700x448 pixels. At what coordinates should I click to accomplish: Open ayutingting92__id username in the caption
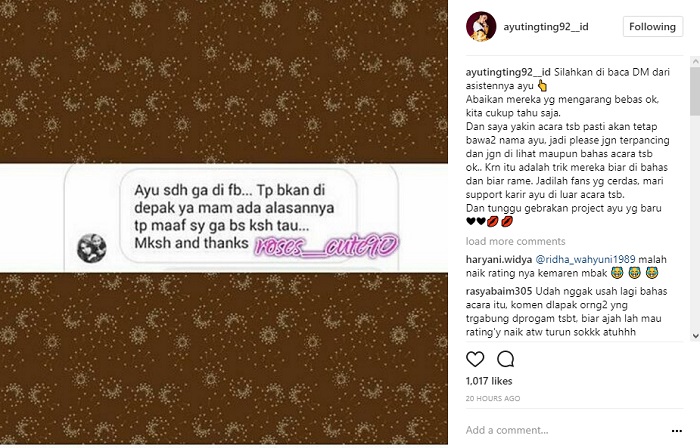(x=508, y=72)
